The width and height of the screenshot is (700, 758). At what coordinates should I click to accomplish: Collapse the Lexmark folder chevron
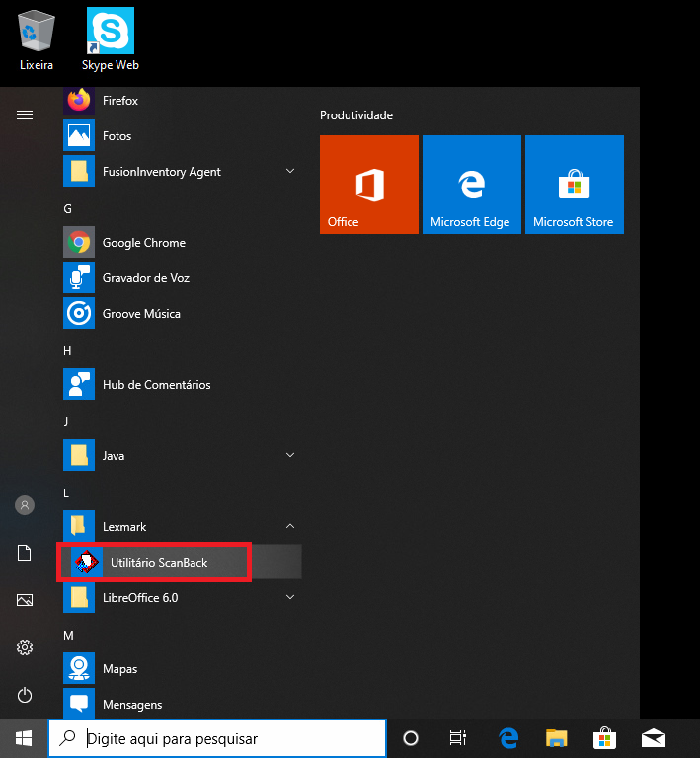[290, 526]
